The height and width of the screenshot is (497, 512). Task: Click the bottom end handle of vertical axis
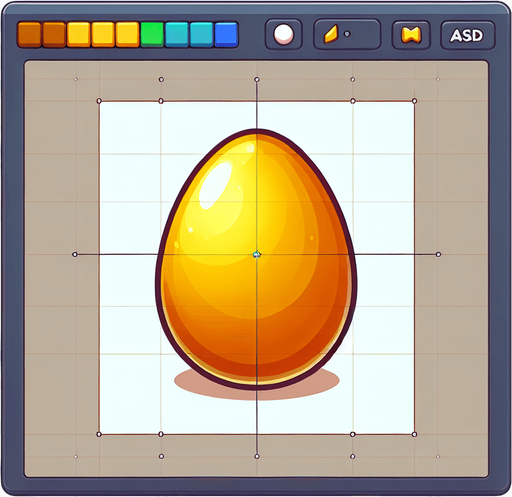click(x=257, y=456)
